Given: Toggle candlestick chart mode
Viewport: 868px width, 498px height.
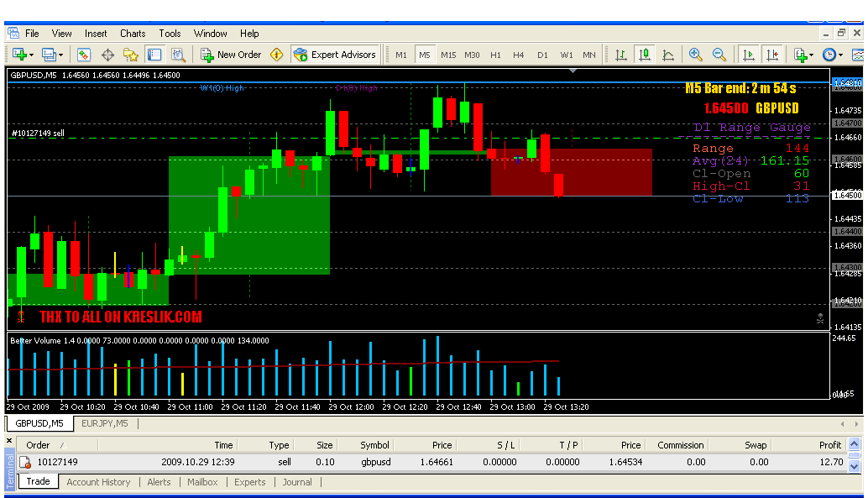Looking at the screenshot, I should (645, 55).
